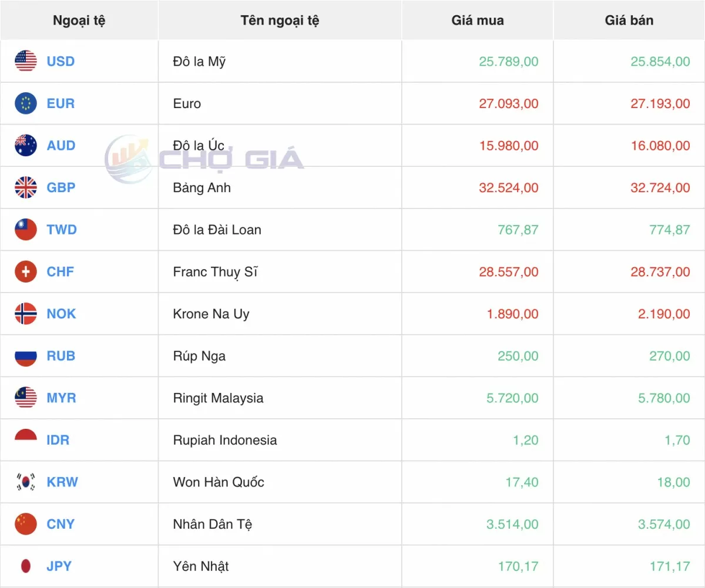Select the RUB currency code link
The width and height of the screenshot is (705, 588).
click(x=61, y=356)
